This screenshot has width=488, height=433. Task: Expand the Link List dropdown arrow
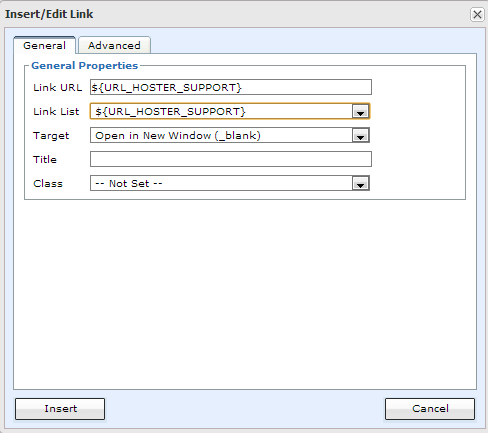[x=360, y=112]
